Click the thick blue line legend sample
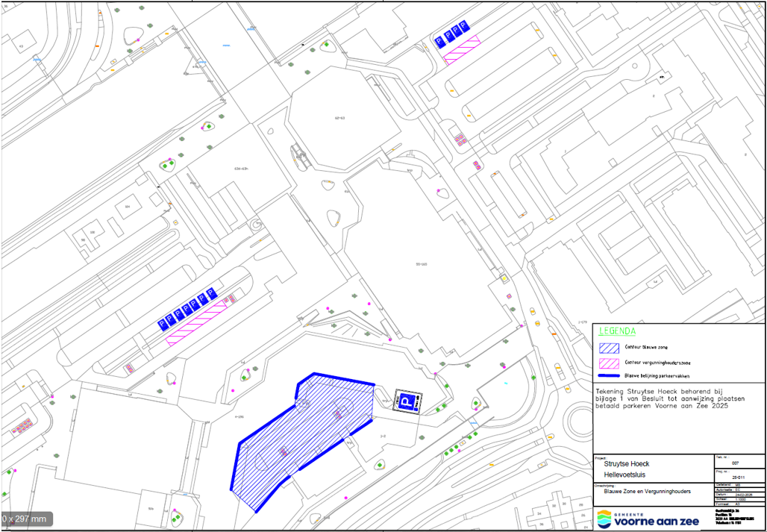The image size is (767, 532). coord(607,376)
